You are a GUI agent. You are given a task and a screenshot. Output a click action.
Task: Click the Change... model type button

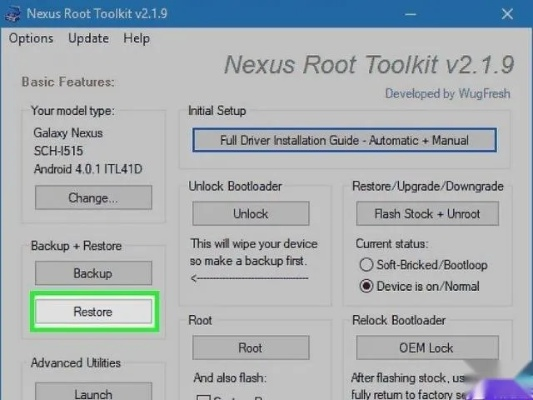click(93, 197)
